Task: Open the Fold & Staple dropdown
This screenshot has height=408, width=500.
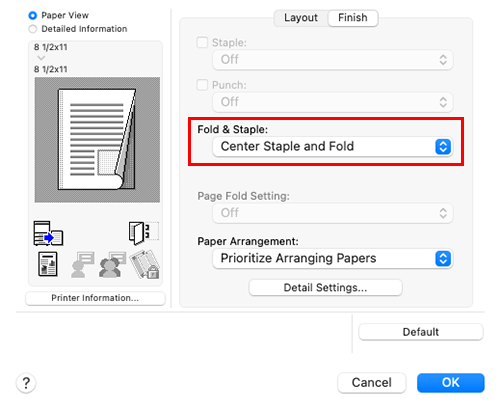Action: coord(332,147)
